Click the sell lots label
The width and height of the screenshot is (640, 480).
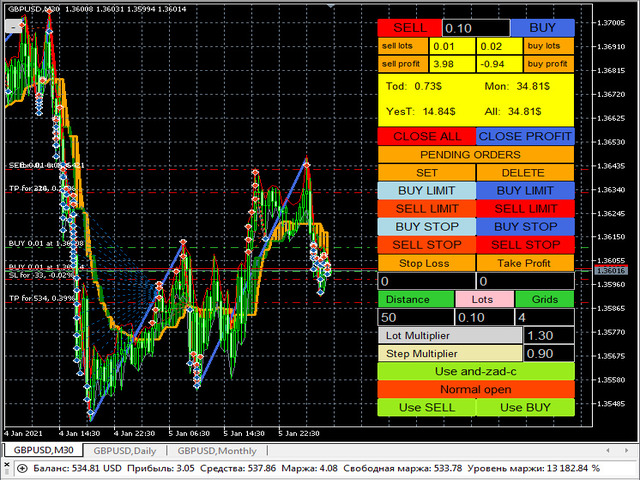(x=403, y=46)
